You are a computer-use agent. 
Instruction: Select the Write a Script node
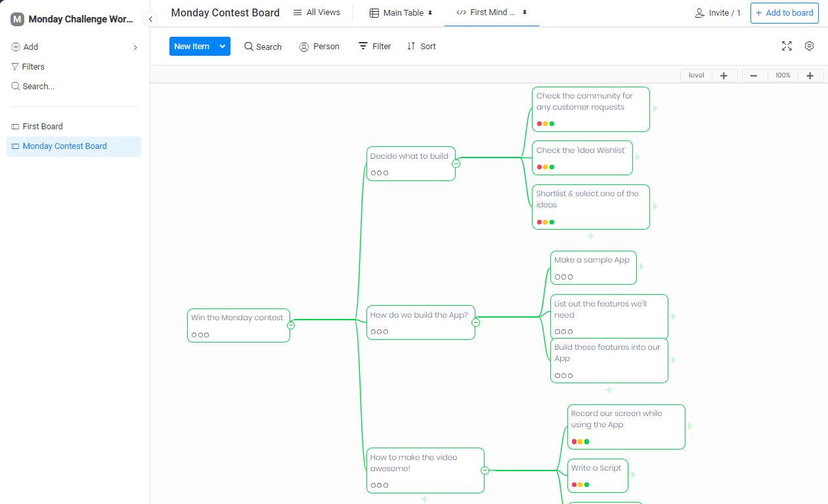[x=598, y=476]
